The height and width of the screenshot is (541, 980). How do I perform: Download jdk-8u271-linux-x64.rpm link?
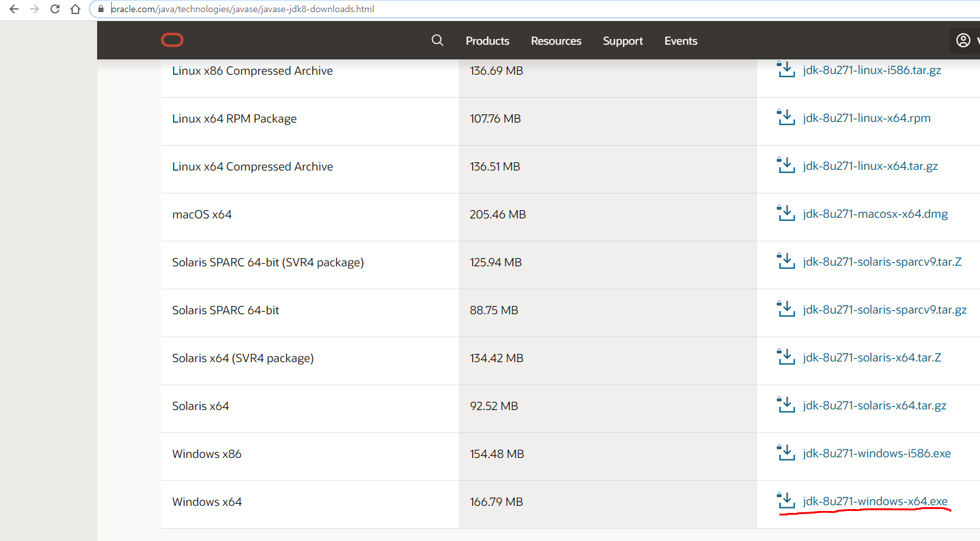pyautogui.click(x=867, y=118)
